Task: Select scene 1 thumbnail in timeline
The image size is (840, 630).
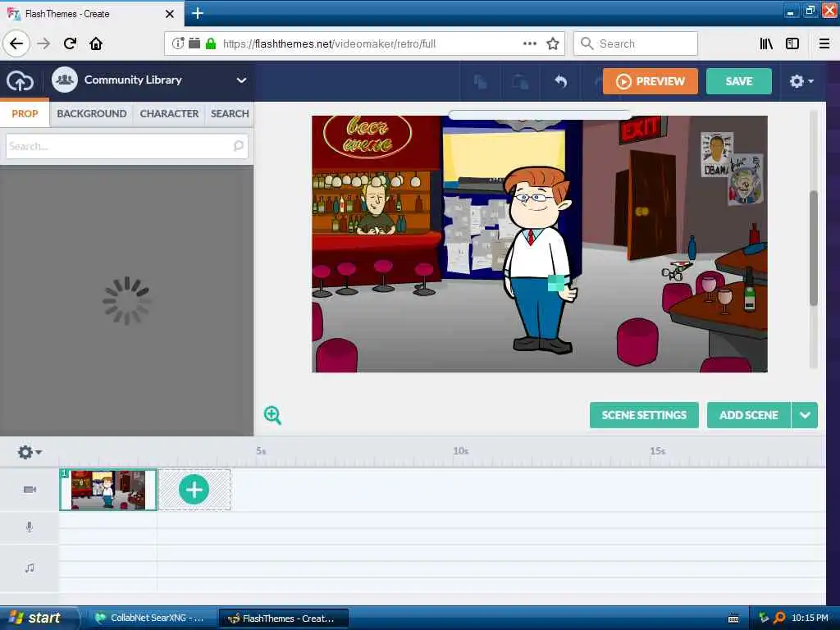Action: click(x=108, y=490)
